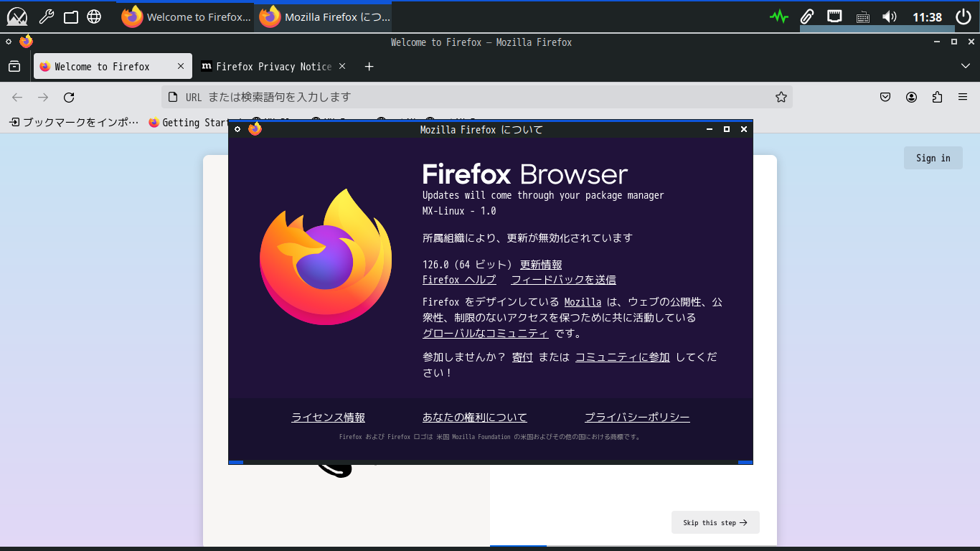
Task: Switch to 'Welcome to Firefox...' taskbar window
Action: (187, 17)
